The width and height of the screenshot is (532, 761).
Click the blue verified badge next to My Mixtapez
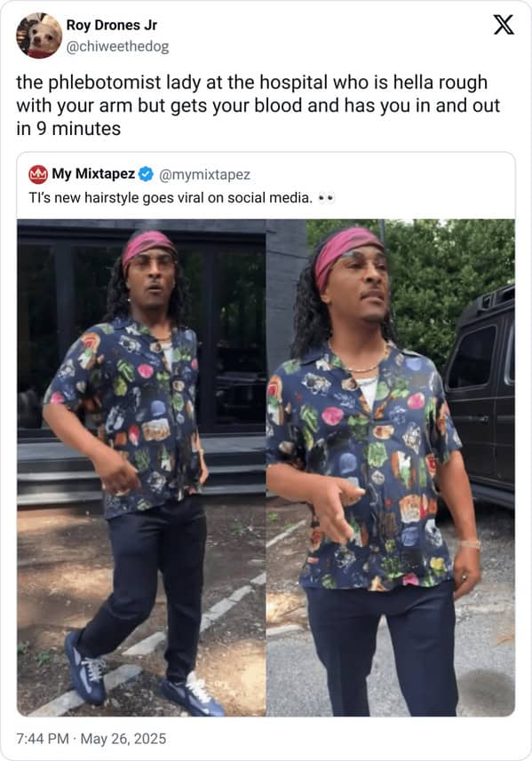pyautogui.click(x=147, y=174)
